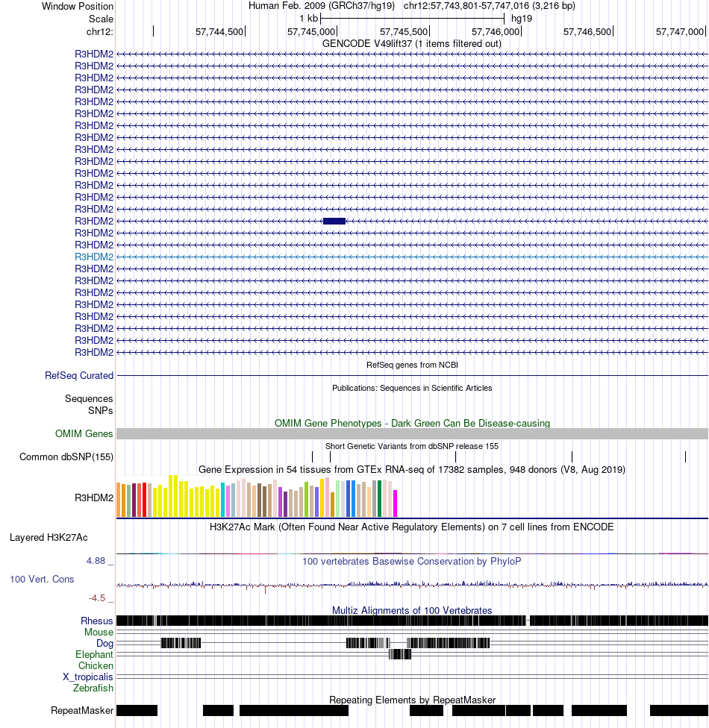Click the Chicken alignment label
This screenshot has width=709, height=728.
(x=96, y=666)
